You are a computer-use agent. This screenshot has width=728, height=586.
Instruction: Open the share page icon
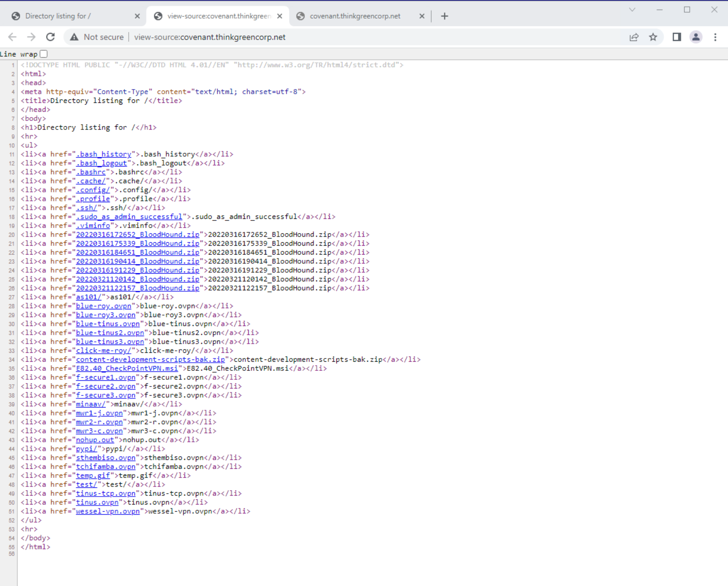[634, 37]
